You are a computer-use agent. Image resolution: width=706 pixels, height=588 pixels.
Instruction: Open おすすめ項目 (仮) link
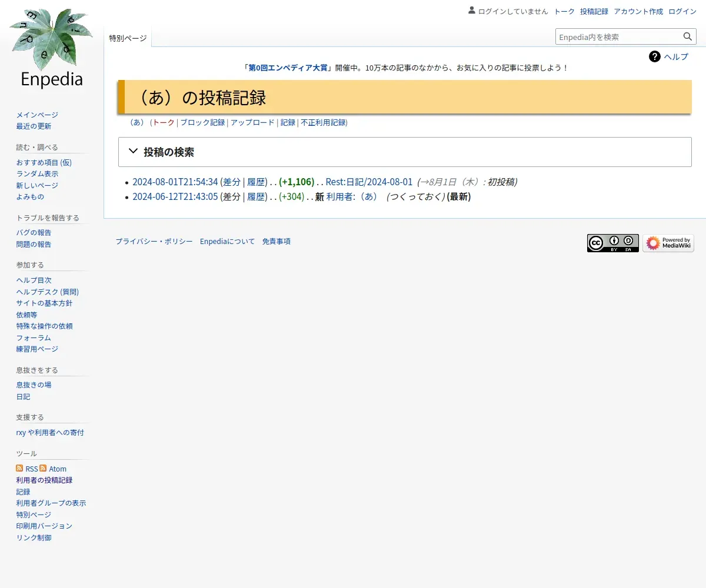44,162
